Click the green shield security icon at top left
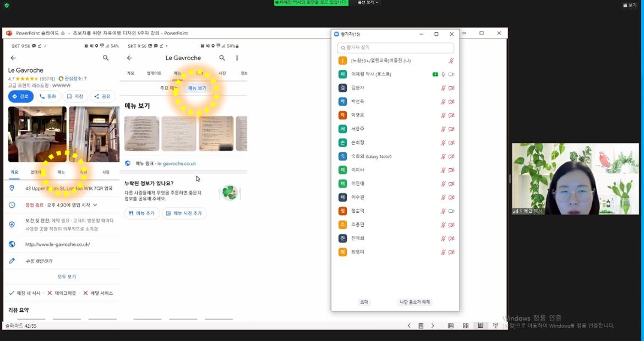This screenshot has width=644, height=341. [x=7, y=5]
